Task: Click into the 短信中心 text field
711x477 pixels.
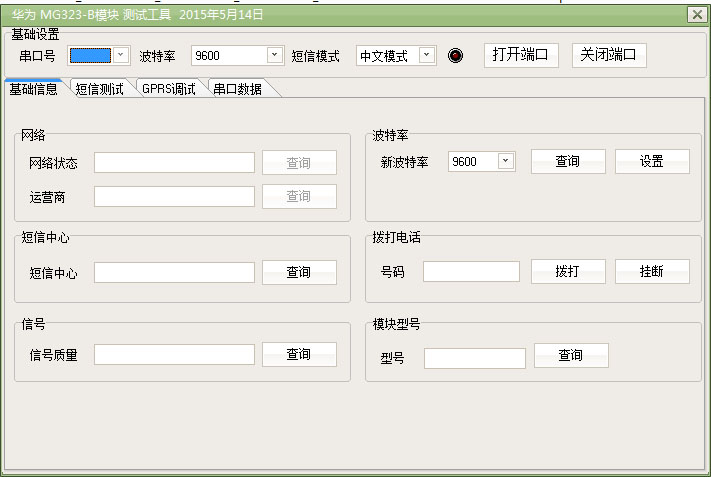Action: tap(174, 272)
